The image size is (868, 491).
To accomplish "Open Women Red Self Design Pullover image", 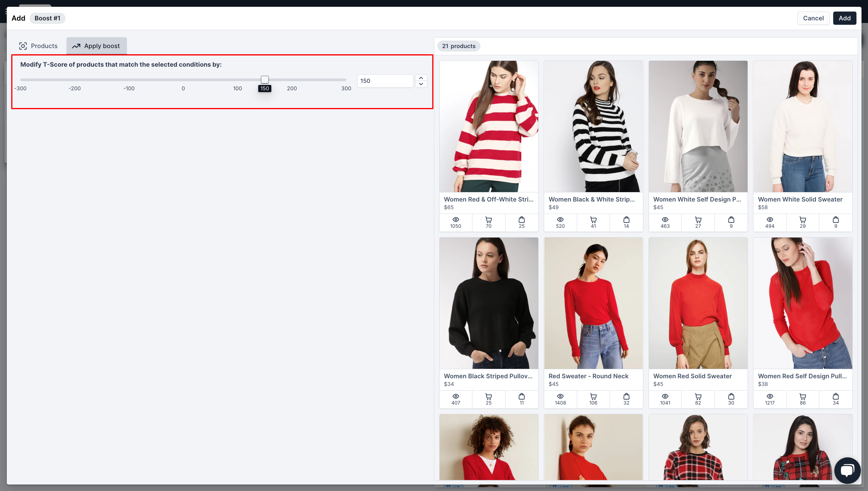I will (x=802, y=303).
